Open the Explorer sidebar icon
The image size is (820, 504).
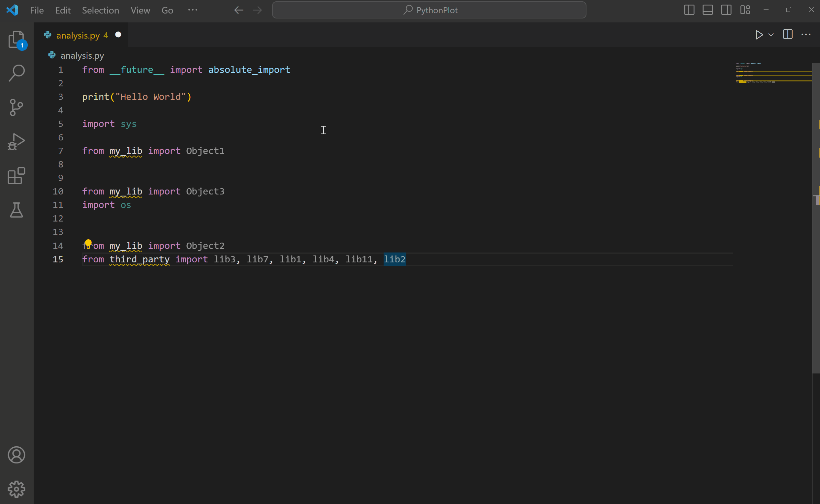tap(16, 40)
